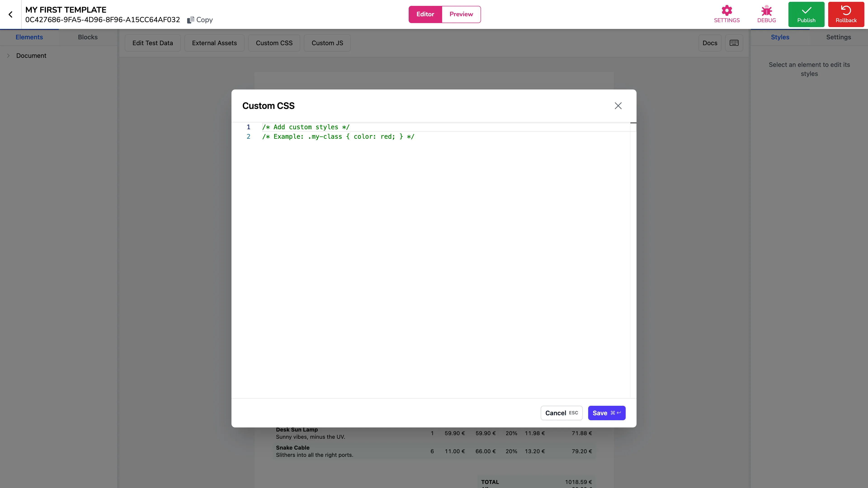The height and width of the screenshot is (488, 868).
Task: Save the custom CSS
Action: tap(606, 413)
